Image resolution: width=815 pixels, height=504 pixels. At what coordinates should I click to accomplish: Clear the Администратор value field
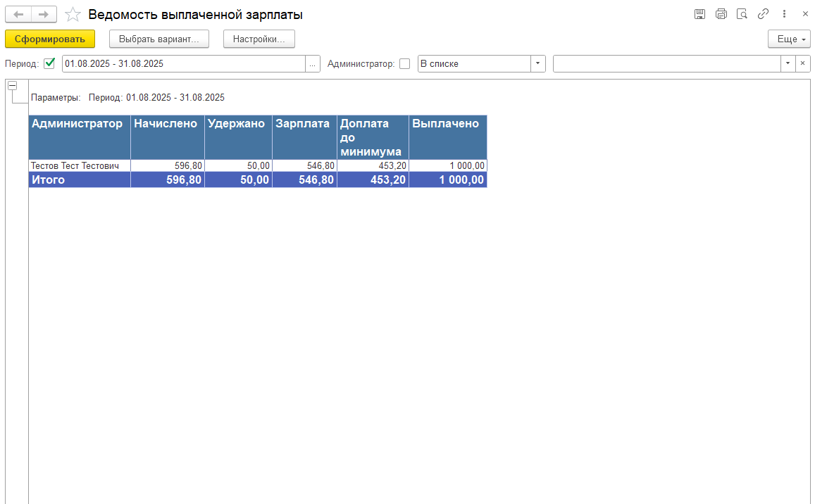tap(803, 63)
